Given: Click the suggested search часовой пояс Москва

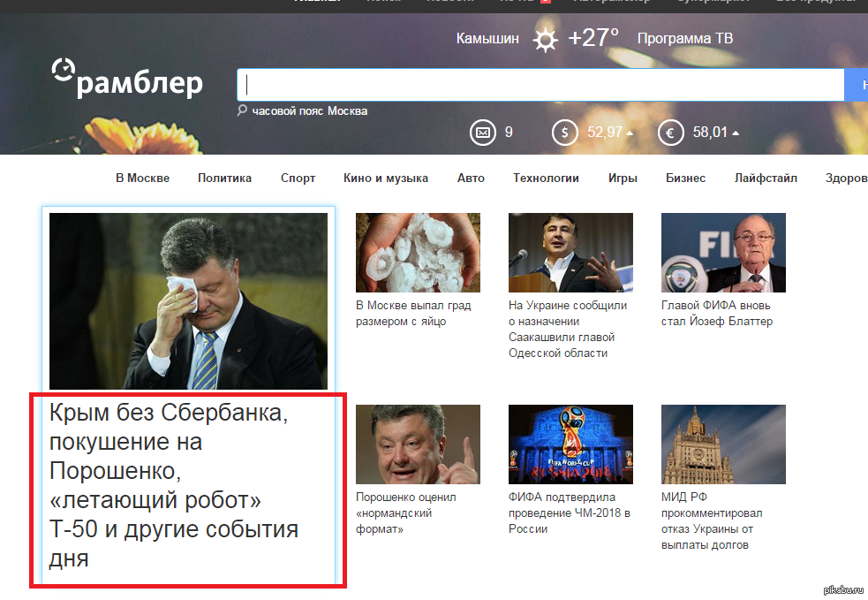Looking at the screenshot, I should click(x=309, y=111).
